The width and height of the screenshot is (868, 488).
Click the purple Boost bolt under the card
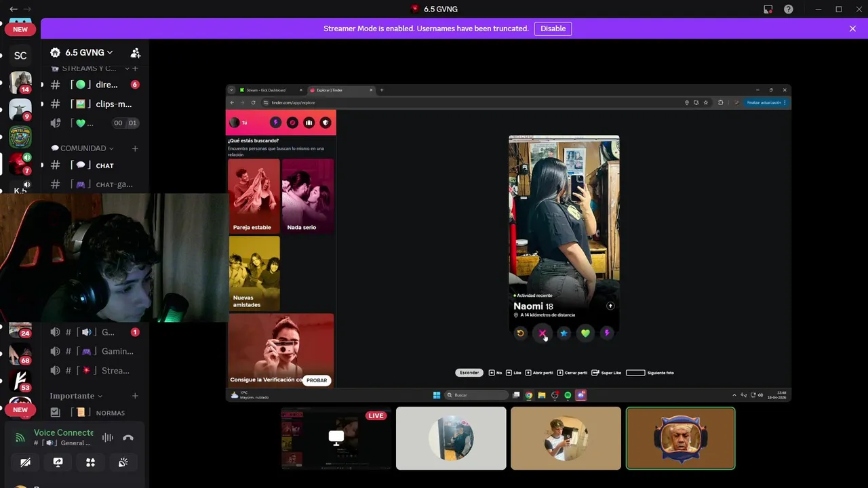[x=607, y=333]
